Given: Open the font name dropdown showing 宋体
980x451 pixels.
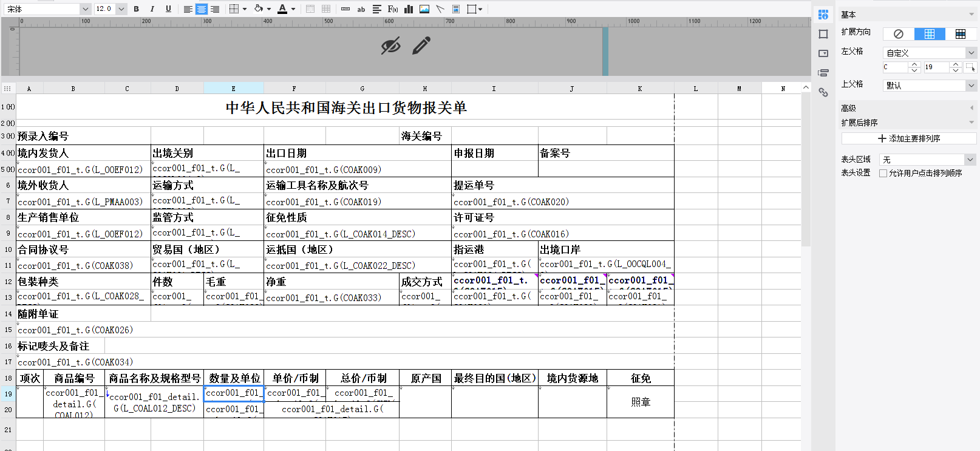Looking at the screenshot, I should 85,9.
